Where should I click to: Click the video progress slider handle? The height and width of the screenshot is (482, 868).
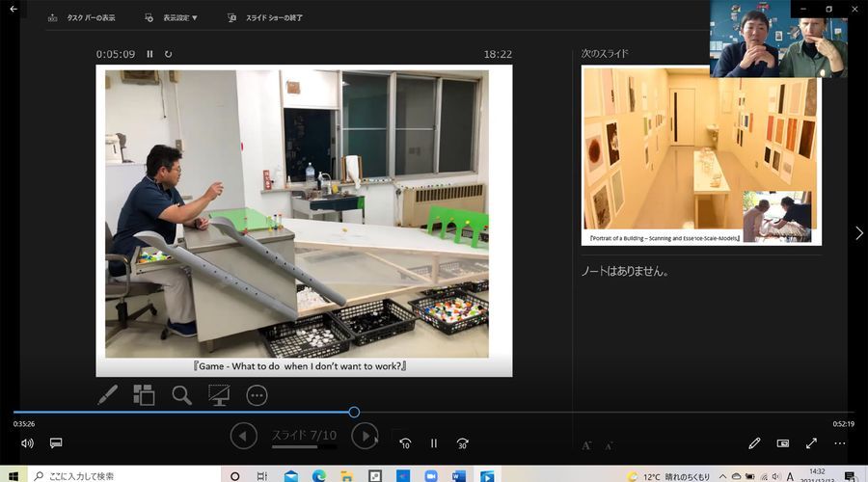pyautogui.click(x=354, y=412)
